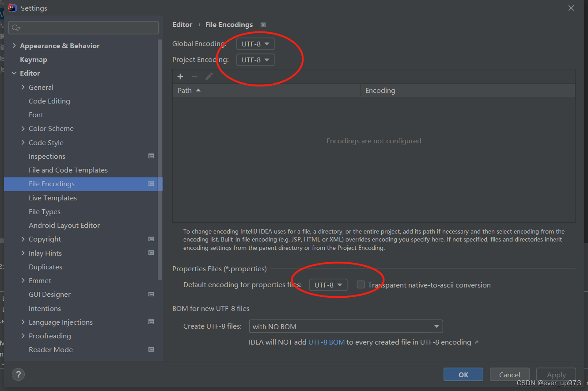Select Duplicates settings page
The height and width of the screenshot is (391, 588).
[x=46, y=267]
